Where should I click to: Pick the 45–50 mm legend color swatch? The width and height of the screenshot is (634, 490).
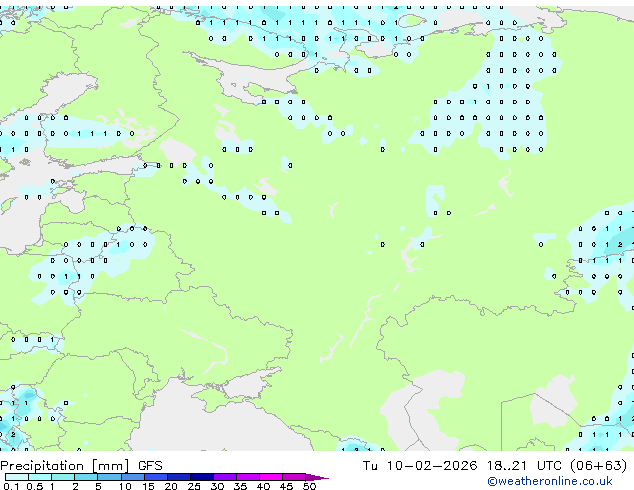[x=294, y=477]
